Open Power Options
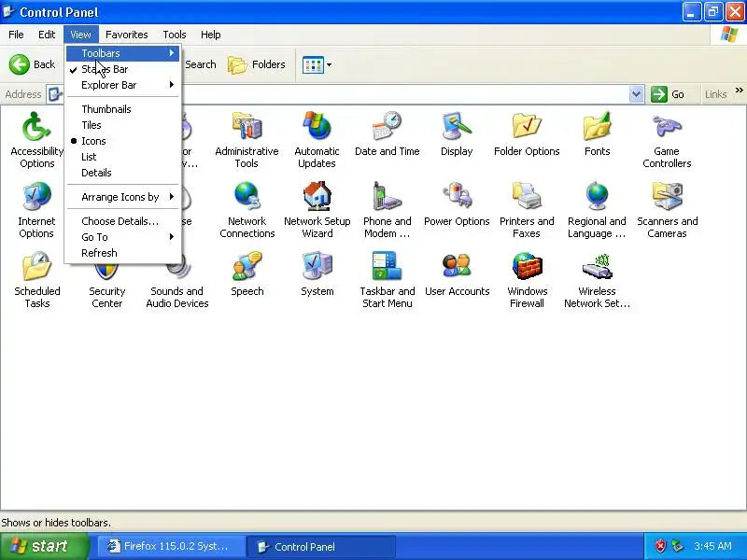Image resolution: width=747 pixels, height=560 pixels. 457,203
